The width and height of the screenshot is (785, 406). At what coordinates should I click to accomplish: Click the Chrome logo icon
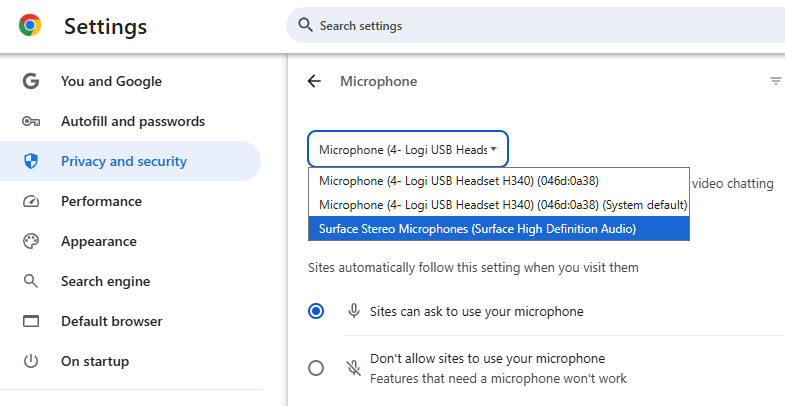(x=30, y=25)
